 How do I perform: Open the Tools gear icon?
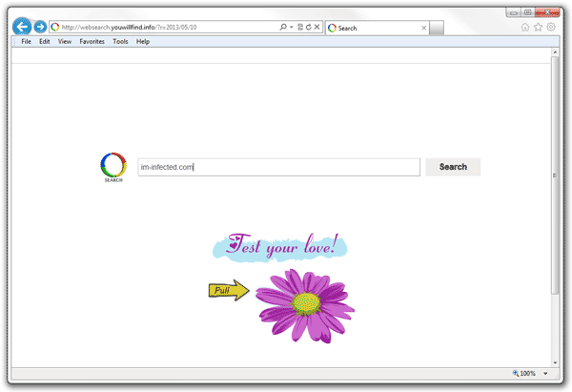(551, 27)
